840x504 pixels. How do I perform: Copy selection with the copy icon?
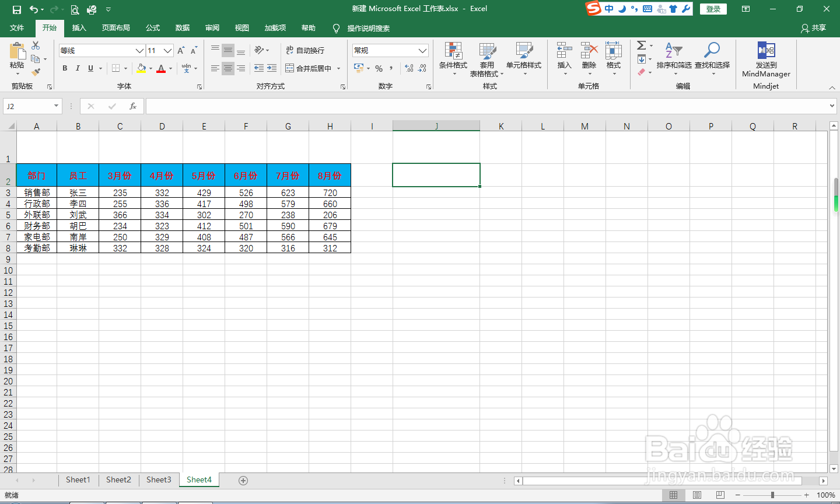coord(36,59)
